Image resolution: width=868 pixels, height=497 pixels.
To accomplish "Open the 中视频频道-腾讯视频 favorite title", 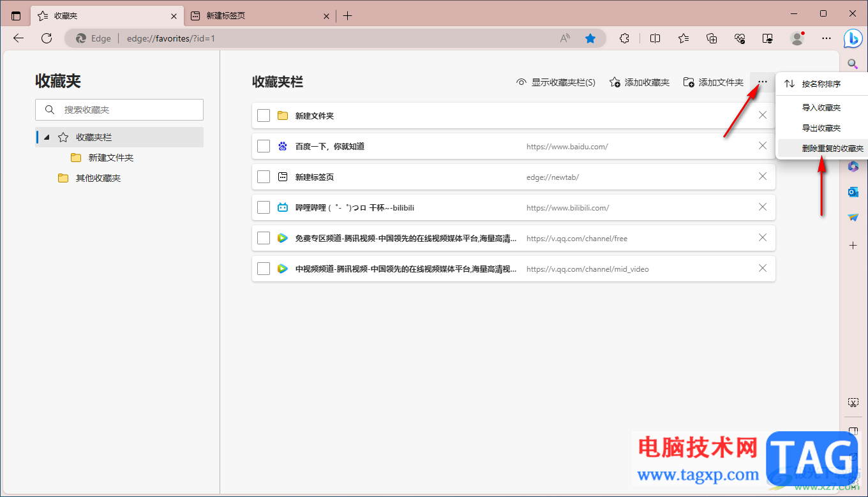I will click(406, 269).
